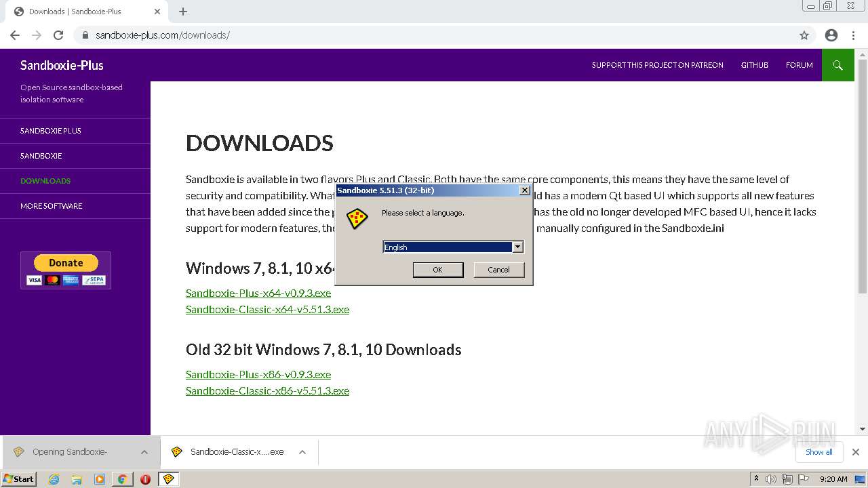Click Old 32 bit Windows heading
The image size is (868, 488).
(x=323, y=350)
